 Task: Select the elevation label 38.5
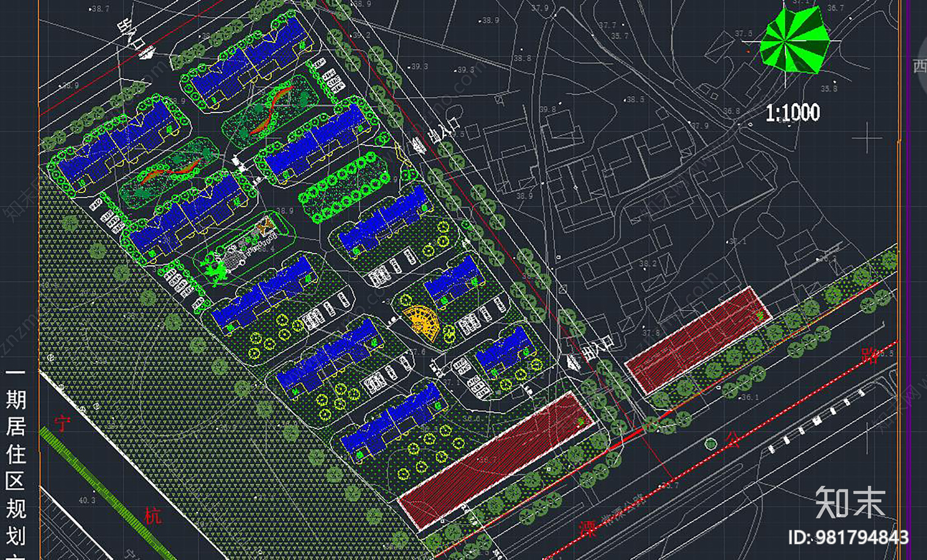[634, 100]
